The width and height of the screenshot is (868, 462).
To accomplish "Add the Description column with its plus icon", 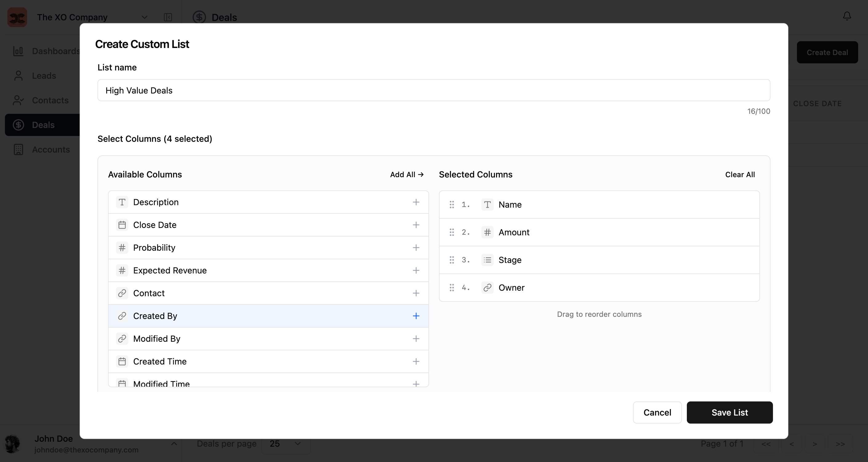I will pyautogui.click(x=416, y=202).
